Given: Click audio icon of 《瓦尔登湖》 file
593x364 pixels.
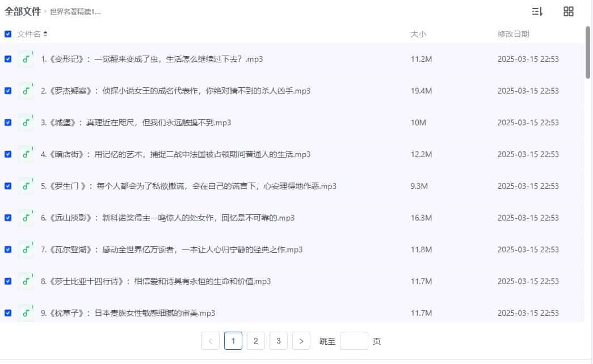Looking at the screenshot, I should 26,249.
